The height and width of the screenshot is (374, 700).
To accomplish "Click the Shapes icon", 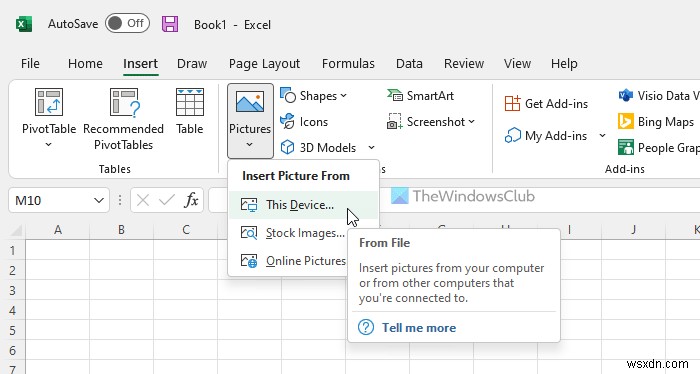I will (x=288, y=96).
